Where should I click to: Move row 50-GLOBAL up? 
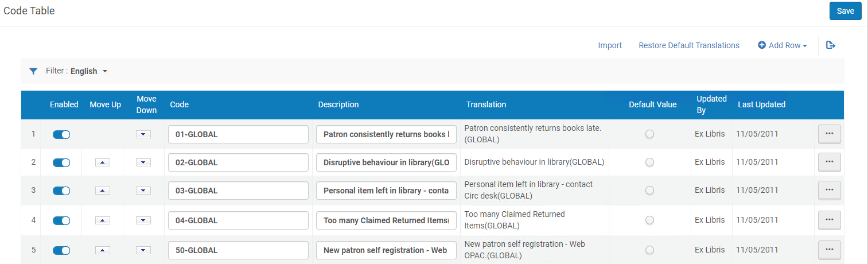(102, 250)
